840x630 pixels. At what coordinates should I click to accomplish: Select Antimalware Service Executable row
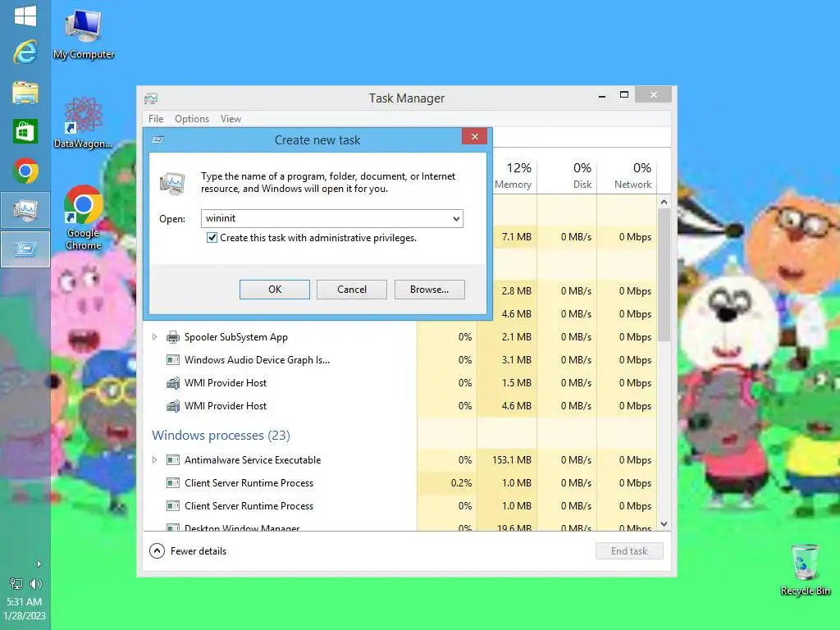tap(400, 460)
